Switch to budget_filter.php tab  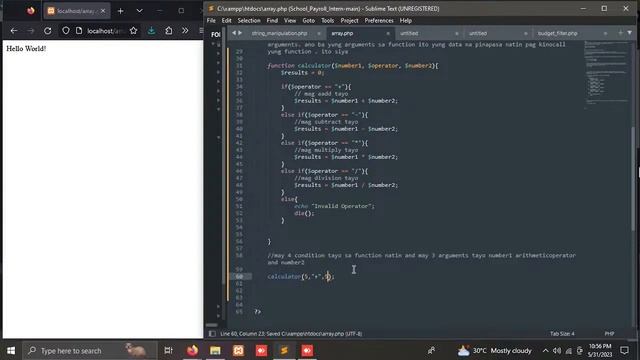coord(557,33)
